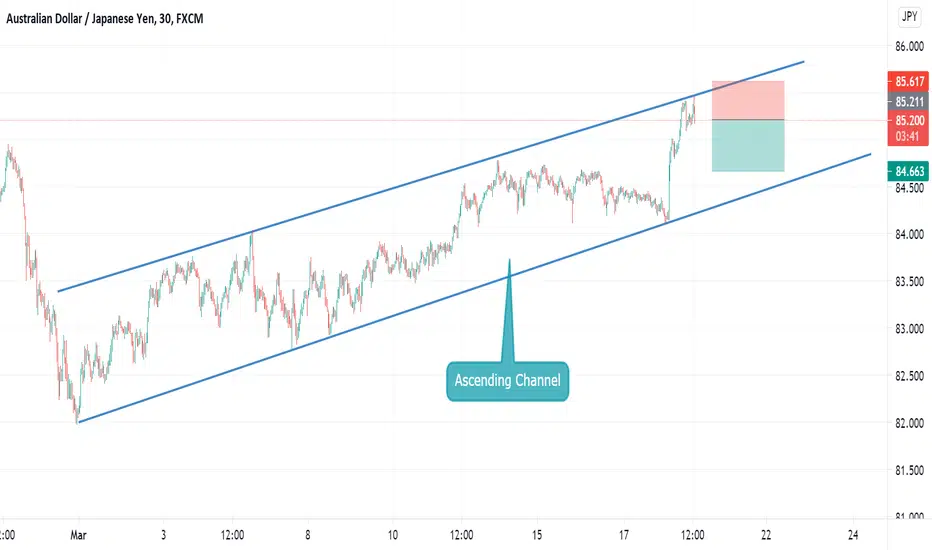Pick the 15 date on the time axis
932x550 pixels.
click(537, 536)
